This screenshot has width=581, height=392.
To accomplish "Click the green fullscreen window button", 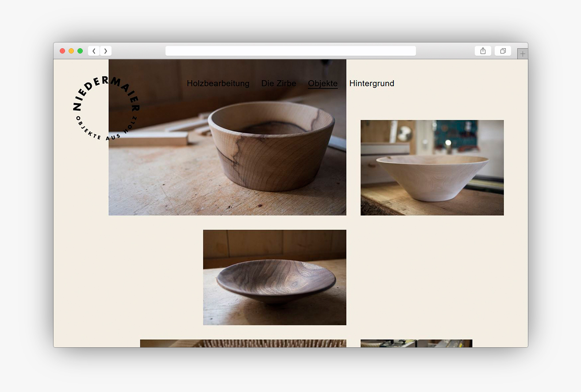I will click(80, 51).
